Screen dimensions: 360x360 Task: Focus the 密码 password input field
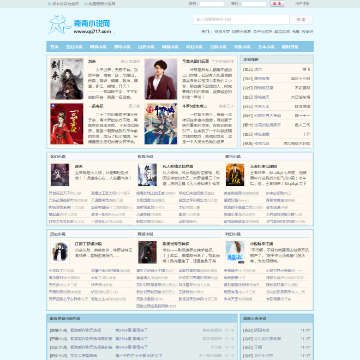254,4
